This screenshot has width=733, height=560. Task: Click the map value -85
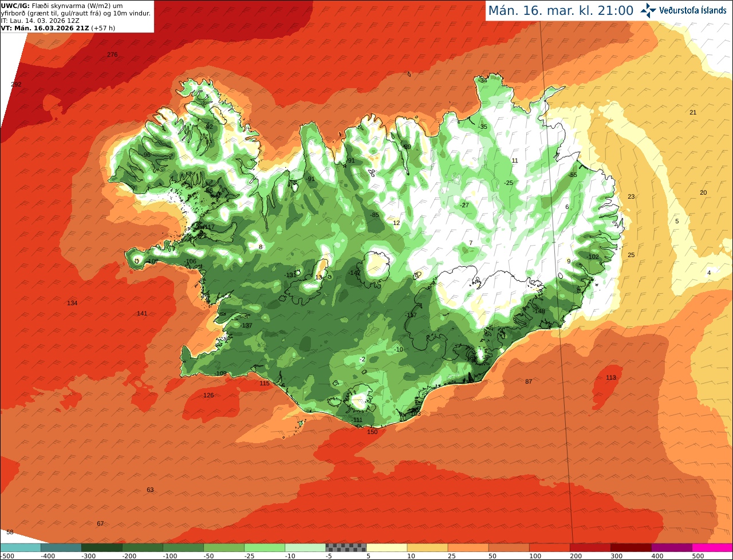point(375,215)
